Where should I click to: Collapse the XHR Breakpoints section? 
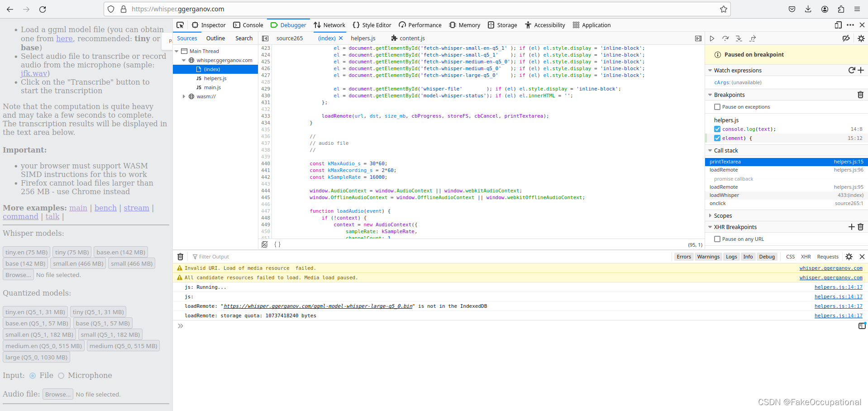click(x=710, y=227)
